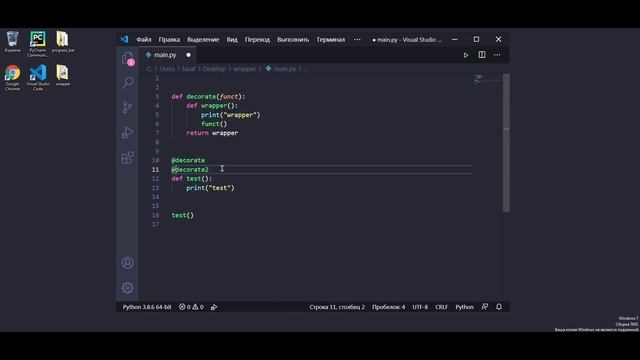Click Desktop in breadcrumb path

click(214, 69)
